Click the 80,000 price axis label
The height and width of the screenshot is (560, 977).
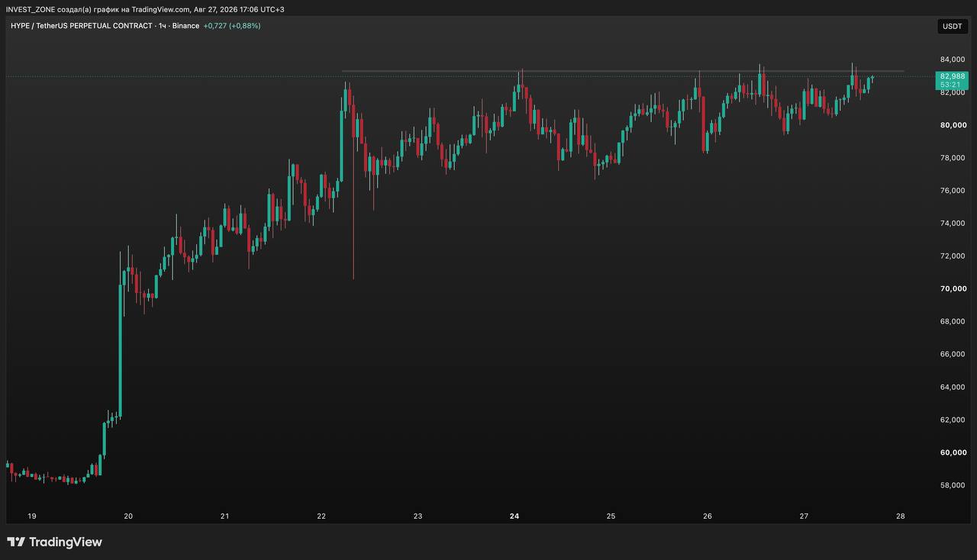[953, 125]
